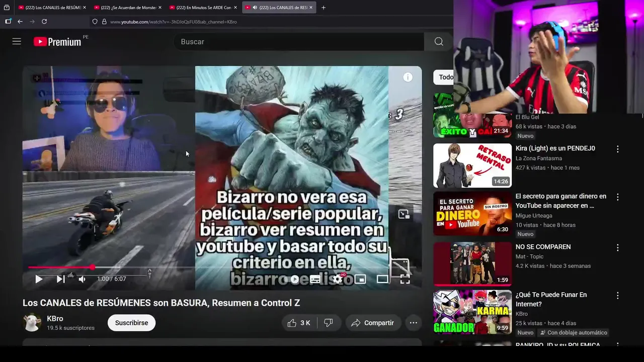Image resolution: width=644 pixels, height=362 pixels.
Task: Open options for ganar dinero video
Action: pyautogui.click(x=618, y=197)
